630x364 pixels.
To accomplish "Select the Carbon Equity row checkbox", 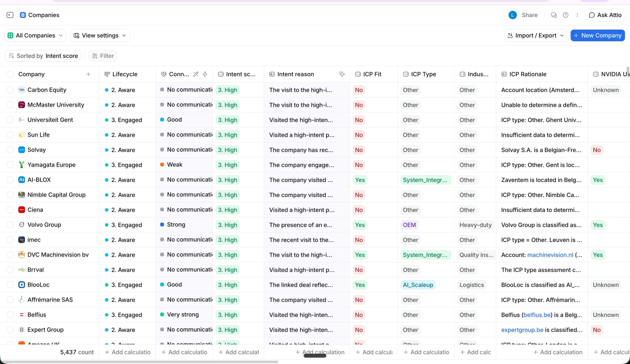I will 10,90.
